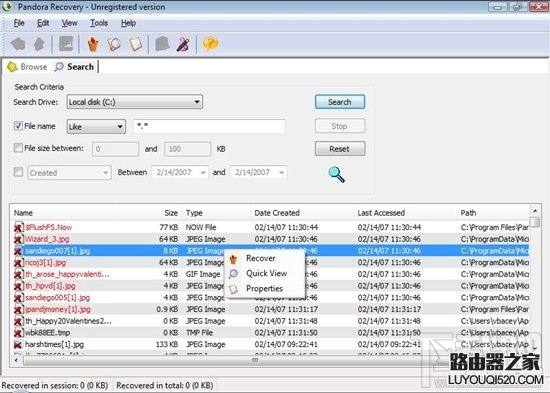Screen dimensions: 550x393
Task: Click the blue magnifying glass below Reset
Action: [x=336, y=174]
